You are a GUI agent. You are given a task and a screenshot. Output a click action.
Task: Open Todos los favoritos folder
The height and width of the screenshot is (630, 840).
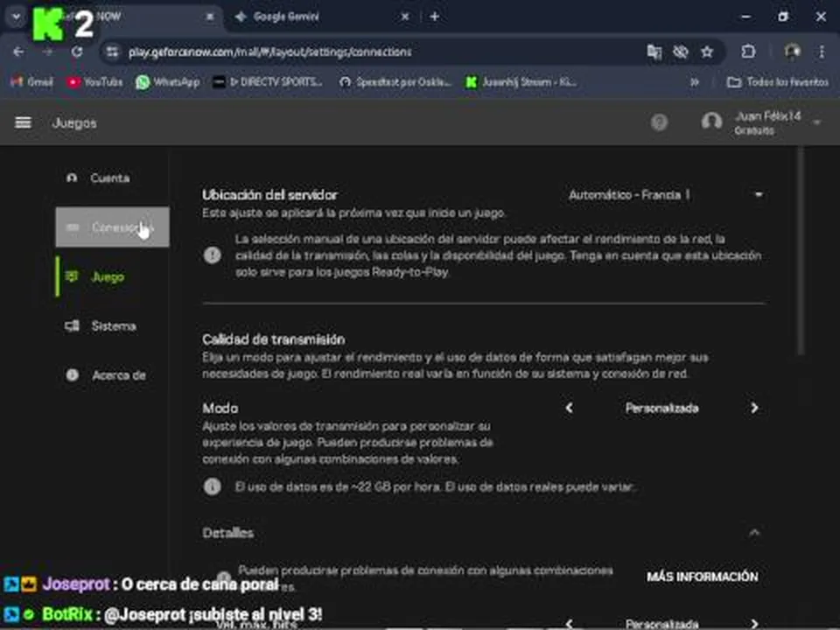(x=777, y=82)
